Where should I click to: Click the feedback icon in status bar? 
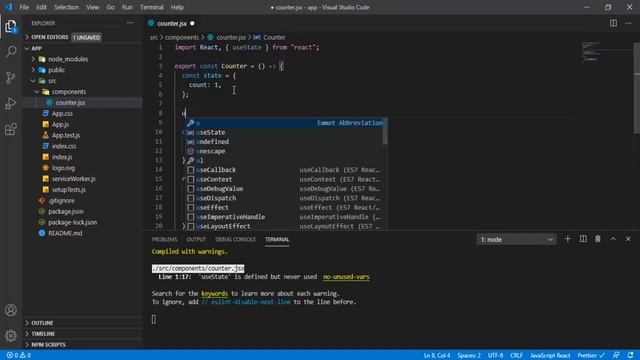tap(616, 356)
